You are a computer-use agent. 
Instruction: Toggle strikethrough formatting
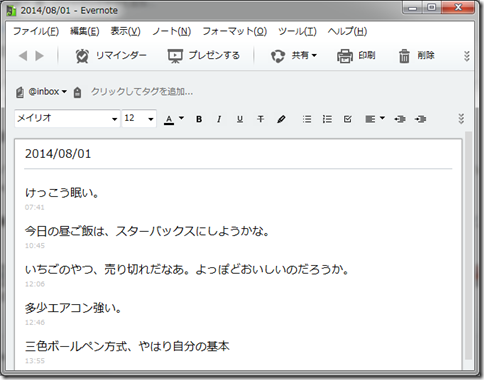[260, 119]
